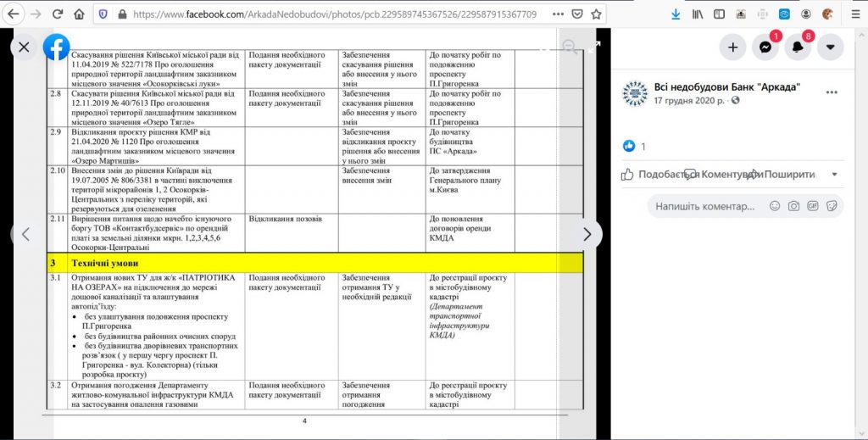Open page Всі недобудови Банк "Аркада"
The image size is (868, 440).
coord(726,86)
